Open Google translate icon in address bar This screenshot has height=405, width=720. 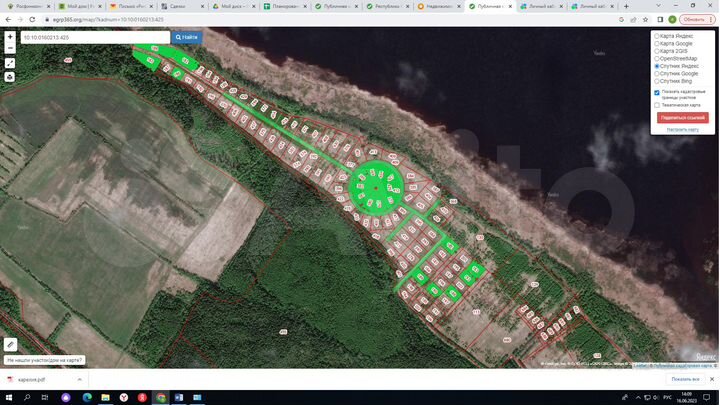coord(621,20)
